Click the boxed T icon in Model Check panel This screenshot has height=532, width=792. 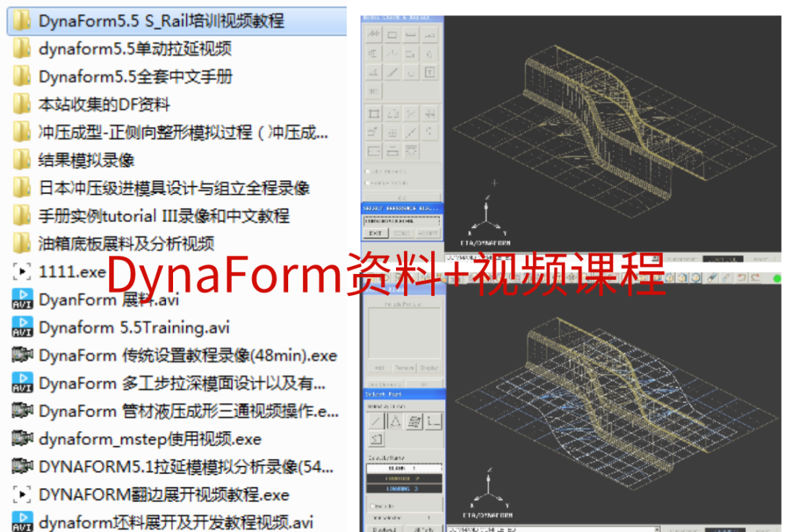pos(430,72)
